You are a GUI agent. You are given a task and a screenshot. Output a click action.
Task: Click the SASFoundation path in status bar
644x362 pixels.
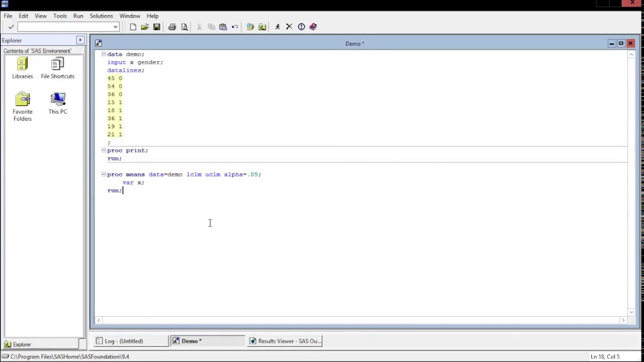click(x=69, y=356)
